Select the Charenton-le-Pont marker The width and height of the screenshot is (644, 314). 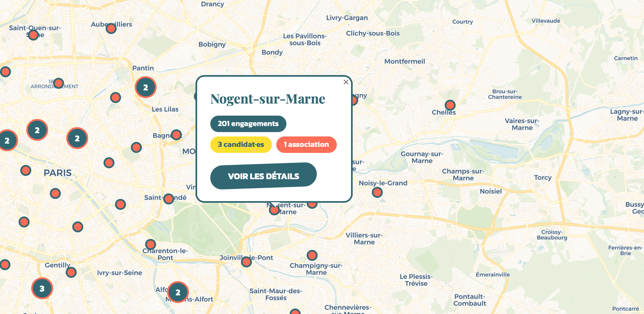point(150,244)
